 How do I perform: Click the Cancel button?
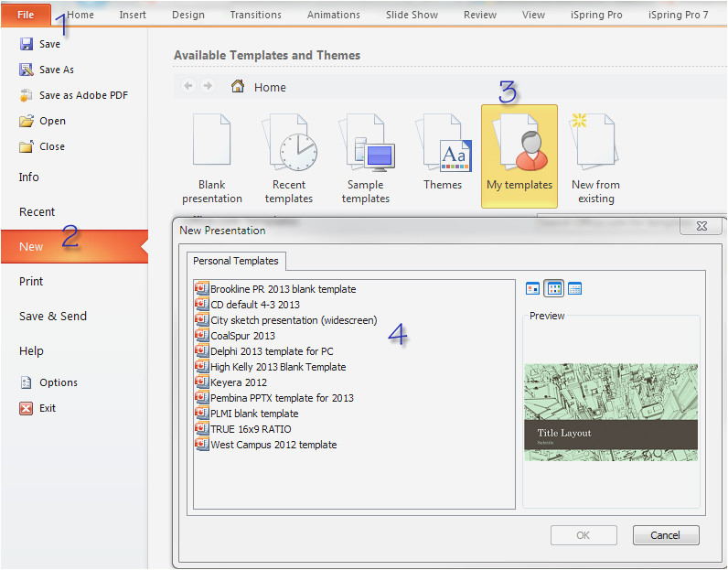tap(665, 535)
